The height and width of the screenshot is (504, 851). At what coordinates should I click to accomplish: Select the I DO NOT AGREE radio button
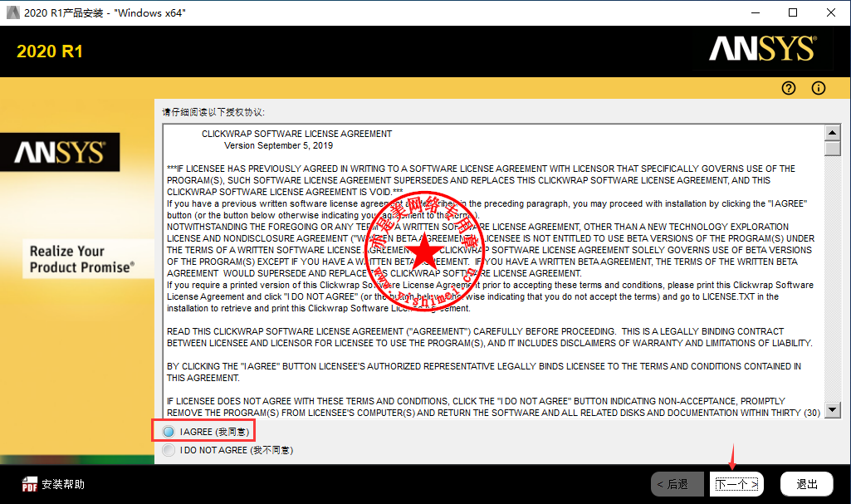[169, 450]
